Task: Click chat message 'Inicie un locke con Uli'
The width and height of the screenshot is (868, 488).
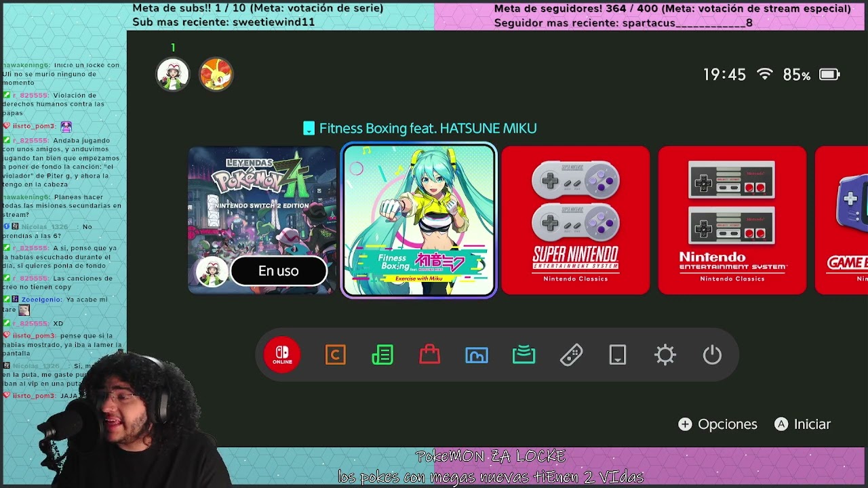Action: pos(61,74)
